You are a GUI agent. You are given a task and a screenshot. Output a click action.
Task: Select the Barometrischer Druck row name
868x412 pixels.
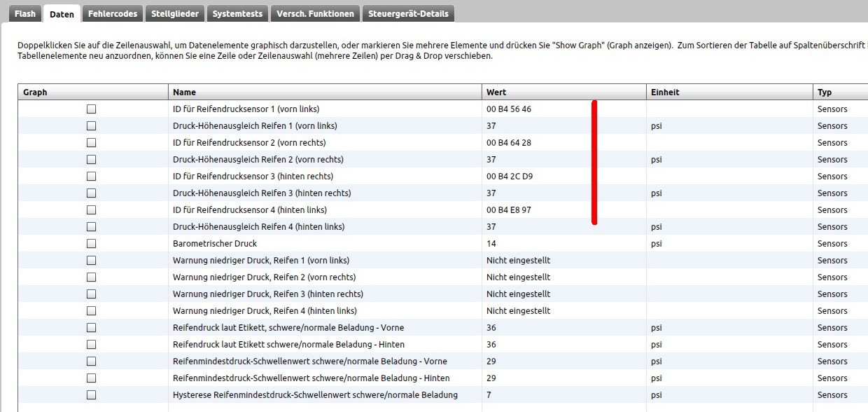(x=215, y=244)
